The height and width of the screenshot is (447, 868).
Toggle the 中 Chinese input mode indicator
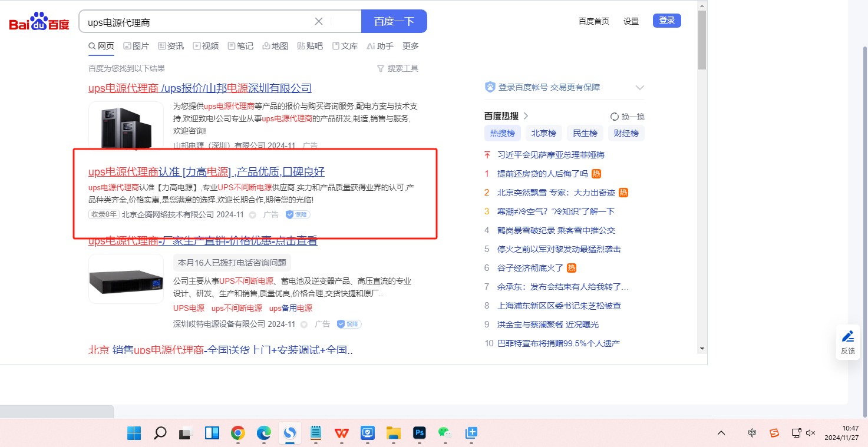[752, 433]
